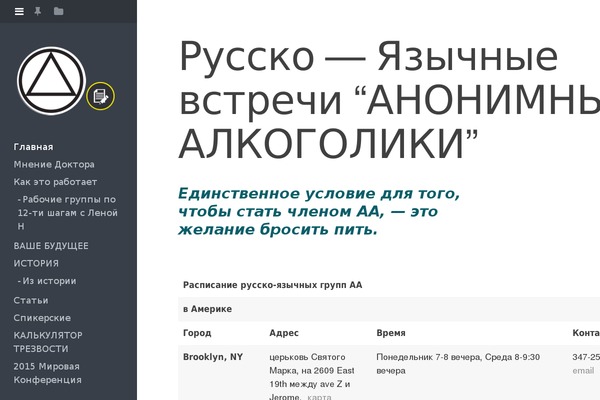600x400 pixels.
Task: Open Статьи menu item
Action: coord(31,300)
